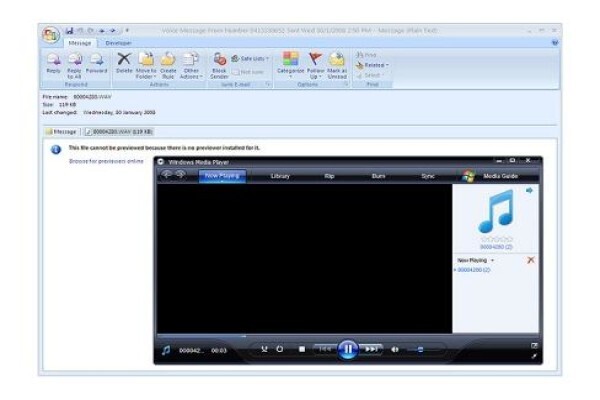Toggle shuffle in Media Player
This screenshot has height=400, width=600.
click(x=264, y=349)
